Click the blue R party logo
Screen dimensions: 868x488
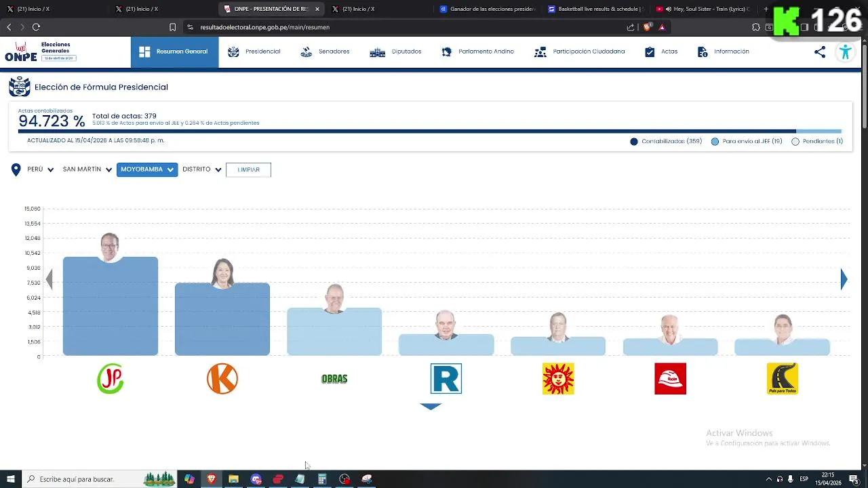pos(446,378)
